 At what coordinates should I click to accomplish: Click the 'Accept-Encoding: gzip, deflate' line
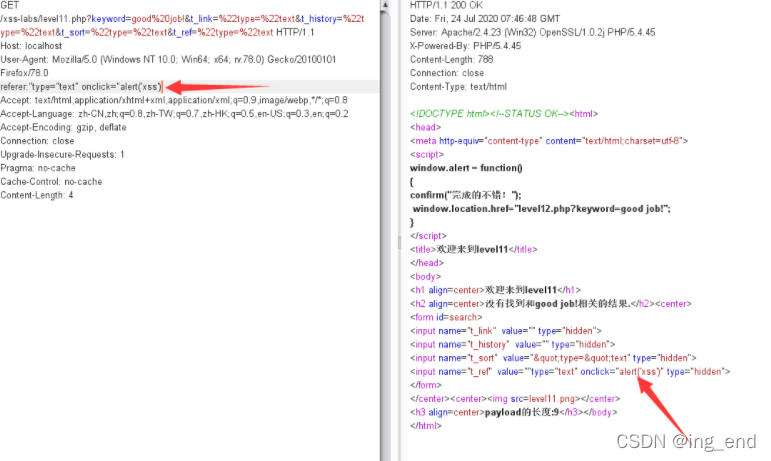(x=63, y=127)
